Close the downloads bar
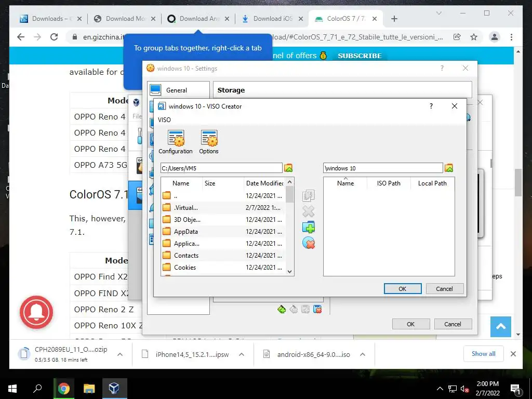The width and height of the screenshot is (532, 399). click(513, 354)
